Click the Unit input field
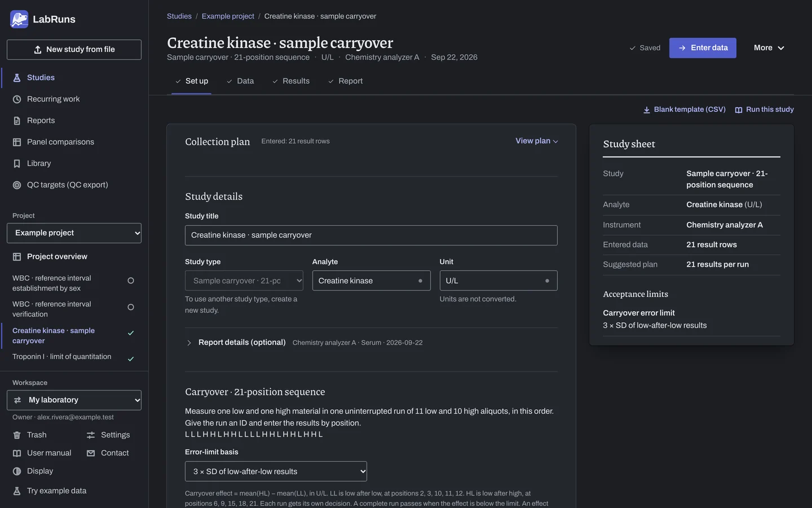The height and width of the screenshot is (508, 812). click(498, 281)
